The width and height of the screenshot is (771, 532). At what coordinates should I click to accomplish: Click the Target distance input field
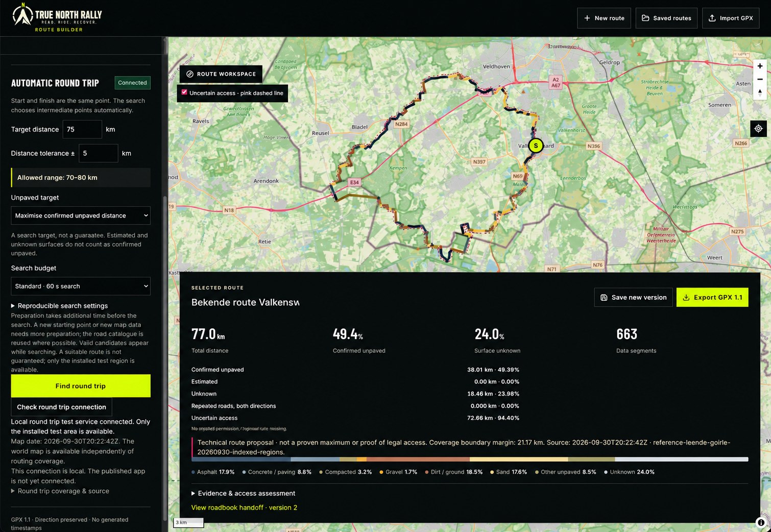[x=82, y=129]
